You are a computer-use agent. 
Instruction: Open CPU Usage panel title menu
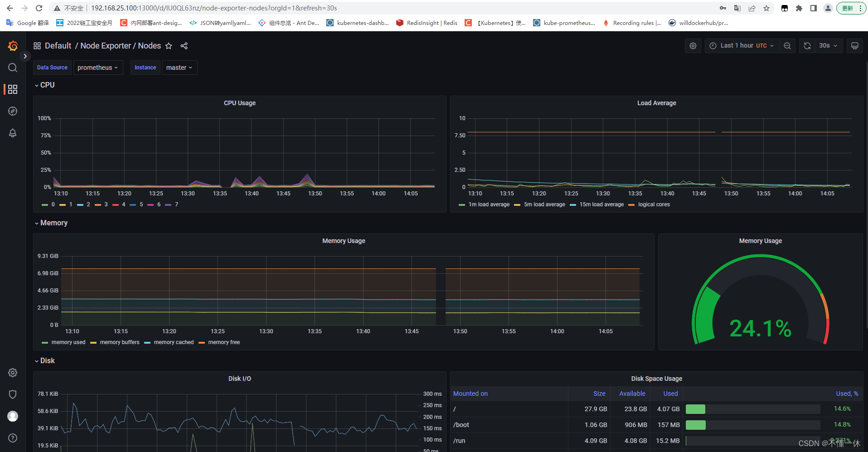click(x=240, y=103)
